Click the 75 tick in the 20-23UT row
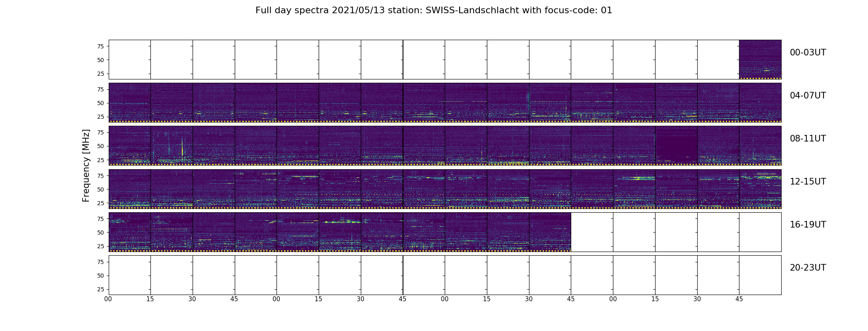 click(x=100, y=261)
